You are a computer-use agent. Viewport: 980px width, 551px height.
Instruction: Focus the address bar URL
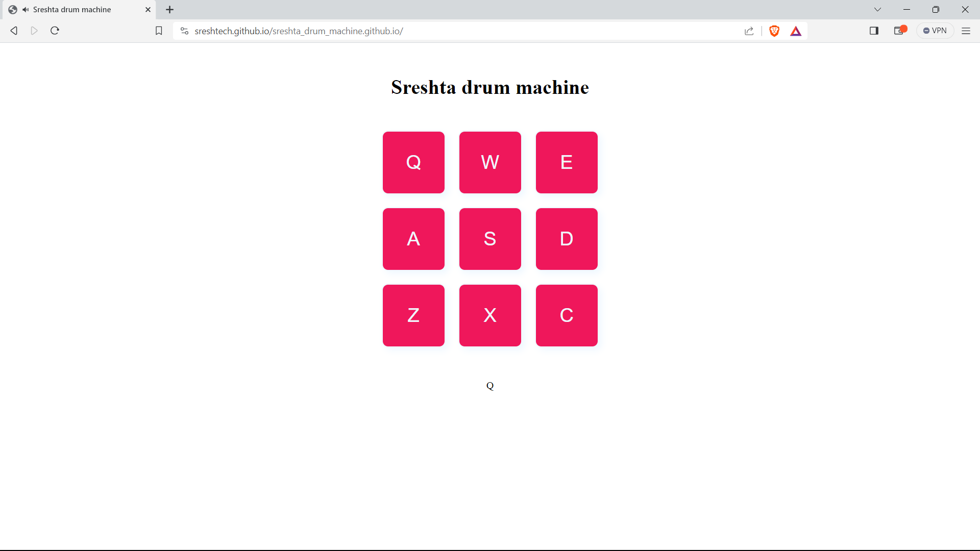tap(299, 31)
